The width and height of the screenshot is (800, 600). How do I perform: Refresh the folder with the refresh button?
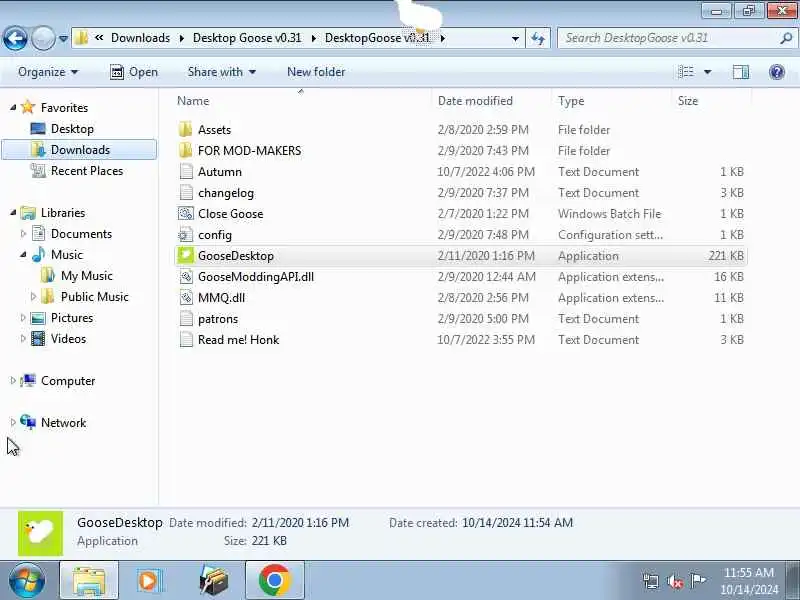538,38
